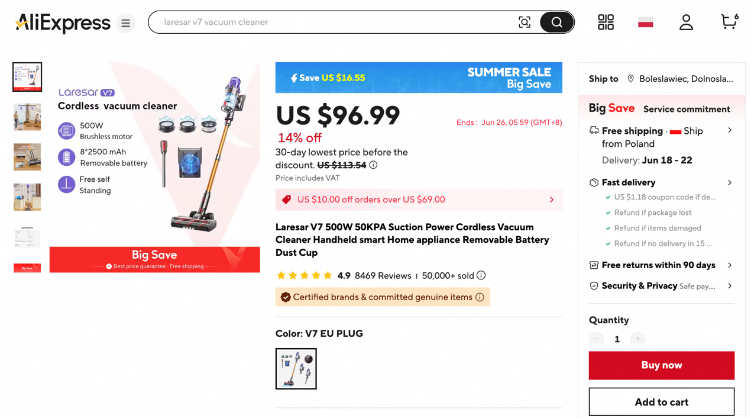751x418 pixels.
Task: Open the user account icon
Action: [x=686, y=22]
